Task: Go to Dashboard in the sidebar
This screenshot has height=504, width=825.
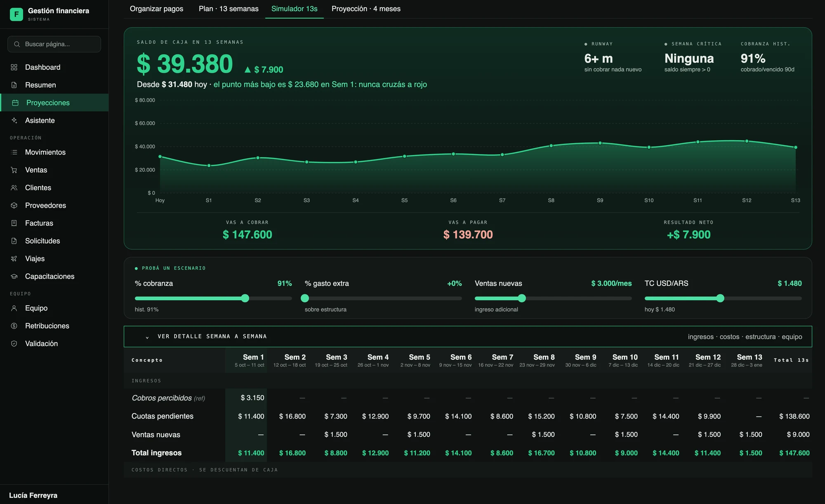Action: [54, 67]
